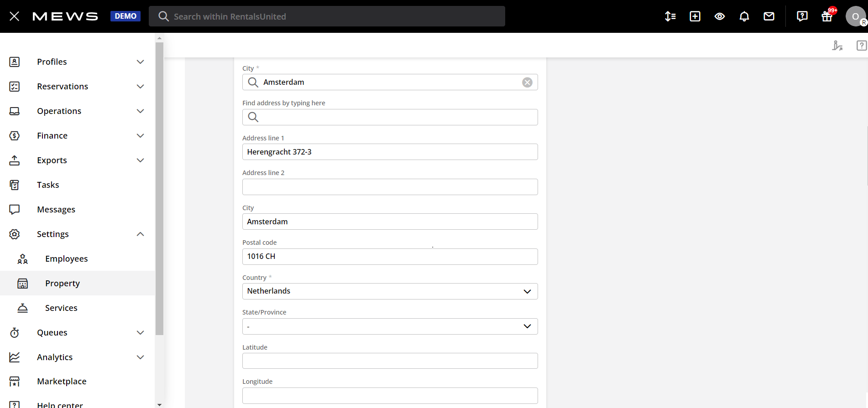Open the user profile avatar

coord(856,16)
